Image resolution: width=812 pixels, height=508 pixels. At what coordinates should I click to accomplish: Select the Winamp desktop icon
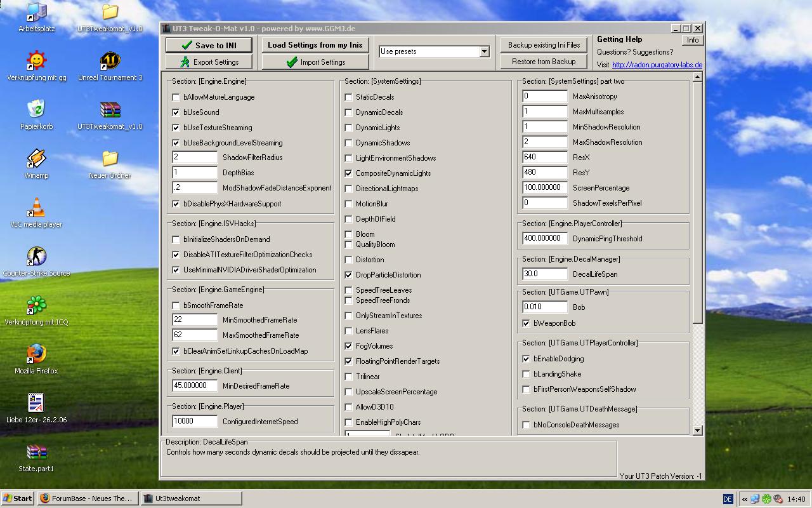click(x=36, y=164)
